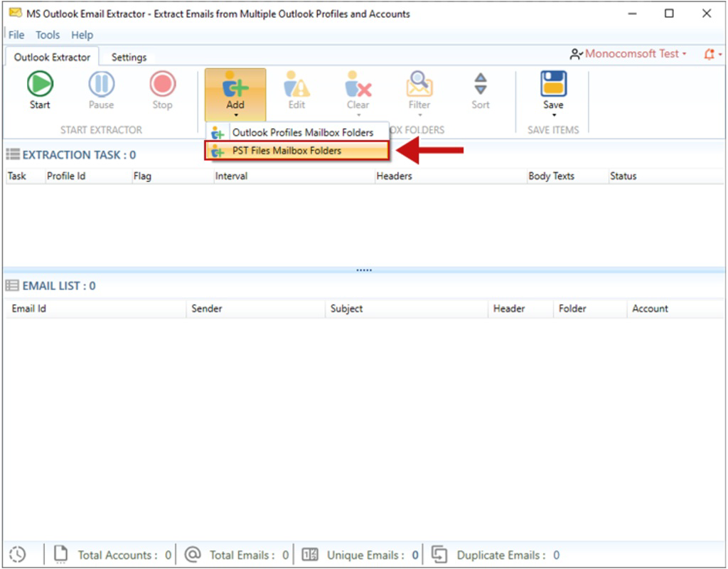Select the Outlook Extractor tab
Image resolution: width=728 pixels, height=569 pixels.
click(52, 57)
